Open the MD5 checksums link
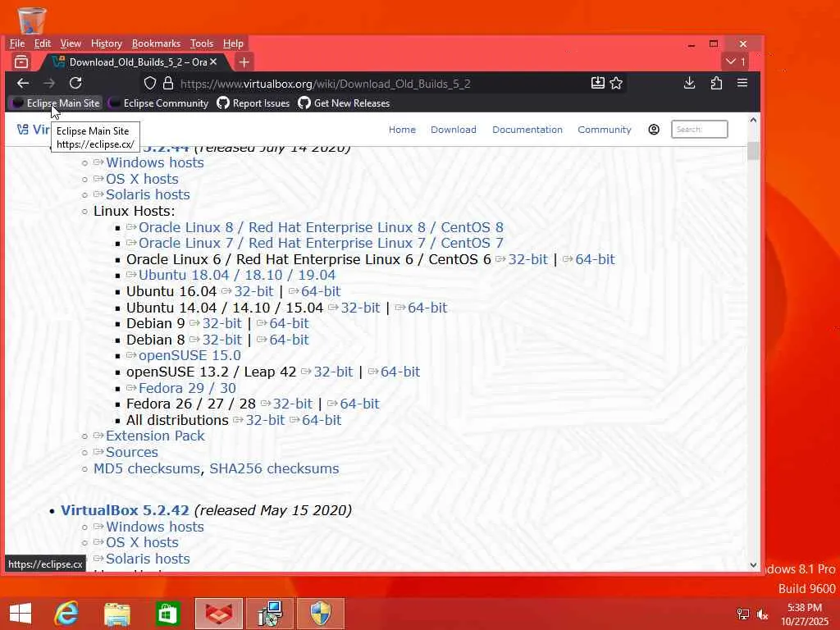The image size is (840, 630). tap(147, 468)
